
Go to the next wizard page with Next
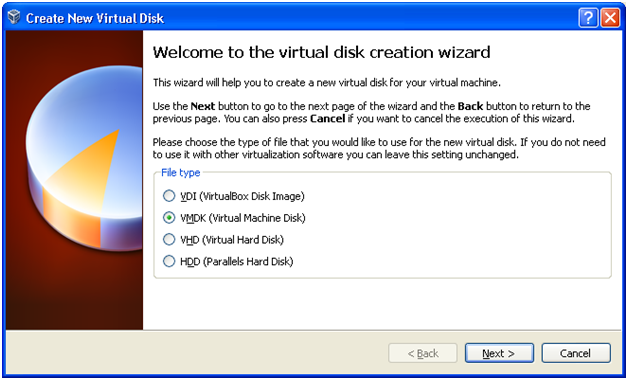(x=499, y=353)
